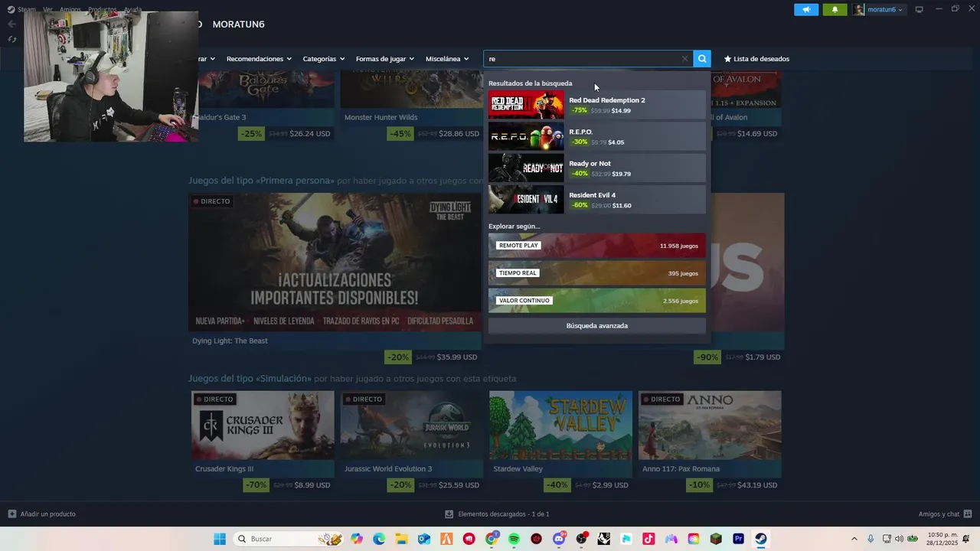
Task: Select Ready or Not search result
Action: (597, 168)
